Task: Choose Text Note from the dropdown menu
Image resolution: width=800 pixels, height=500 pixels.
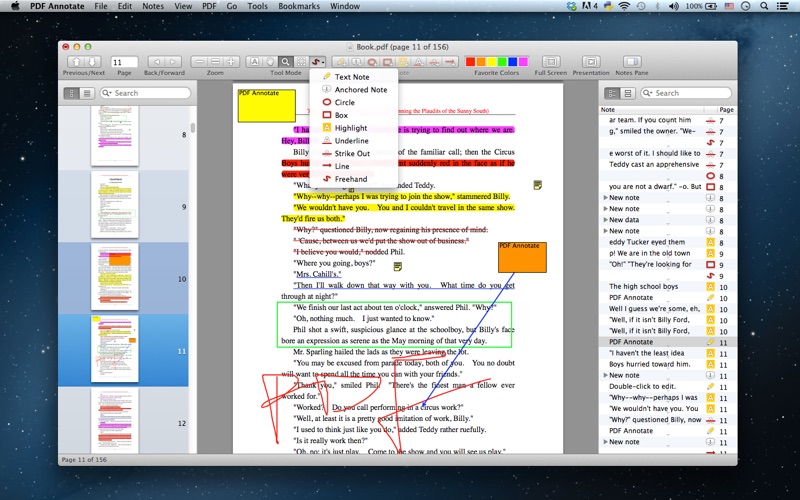Action: point(353,77)
